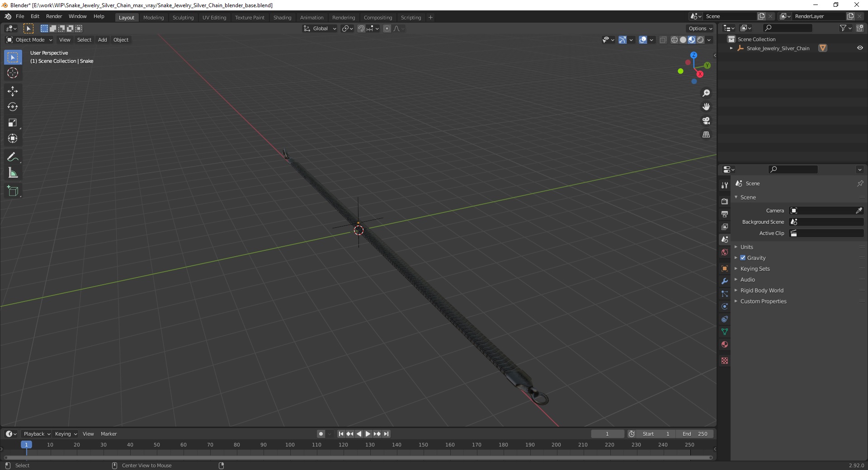
Task: Switch to the UV Editing workspace tab
Action: (214, 18)
